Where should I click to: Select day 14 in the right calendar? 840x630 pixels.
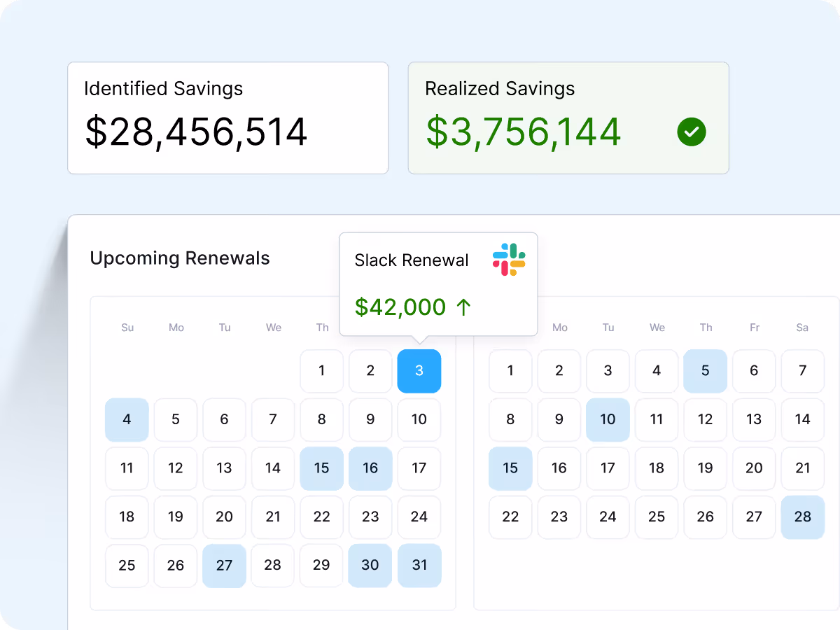pyautogui.click(x=803, y=420)
